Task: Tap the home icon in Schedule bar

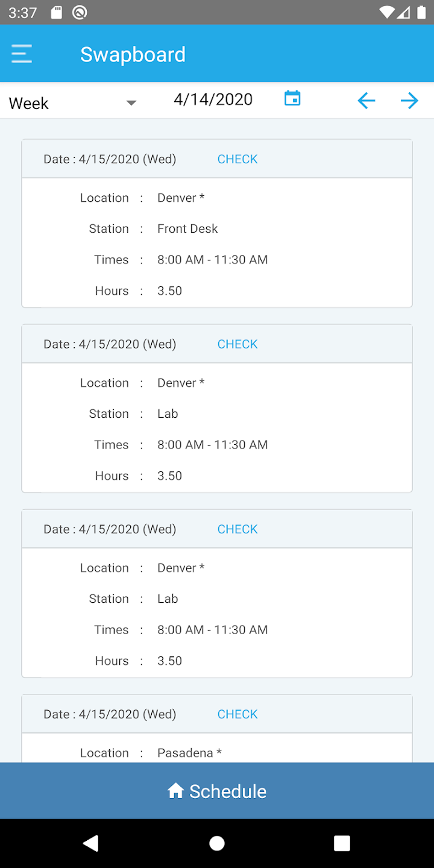Action: pos(175,791)
